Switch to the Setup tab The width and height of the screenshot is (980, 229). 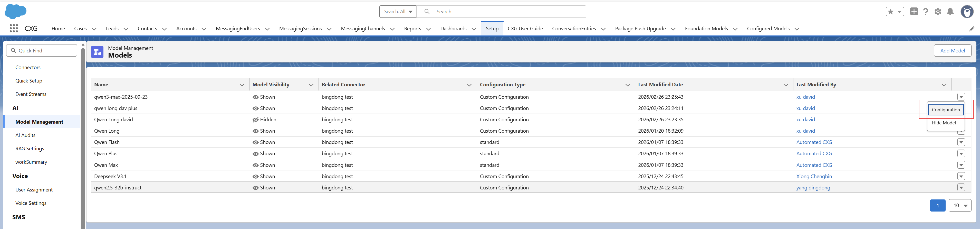tap(492, 29)
